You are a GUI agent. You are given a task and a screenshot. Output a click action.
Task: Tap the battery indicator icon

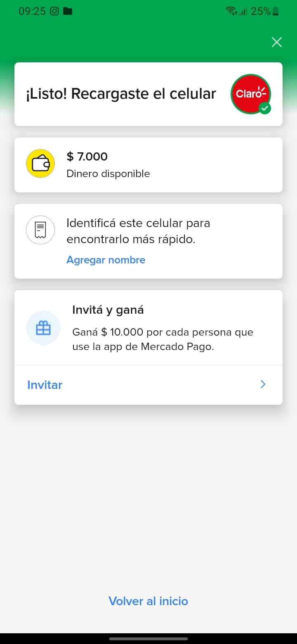pyautogui.click(x=276, y=11)
